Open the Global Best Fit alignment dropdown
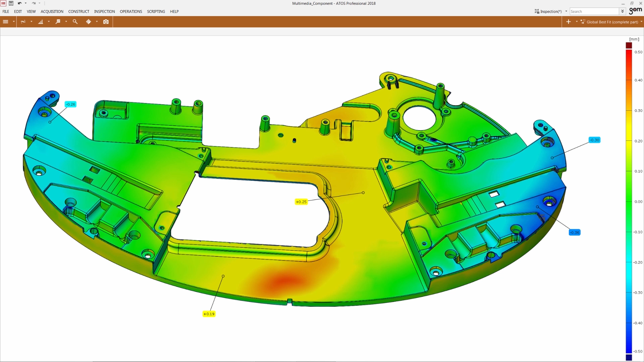Image resolution: width=644 pixels, height=362 pixels. (612, 22)
